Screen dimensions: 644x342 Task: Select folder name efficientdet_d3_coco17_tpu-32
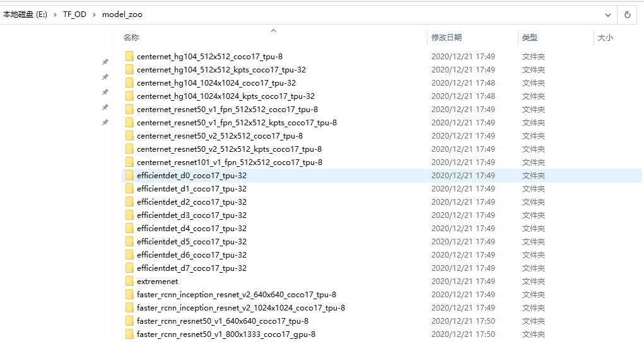191,215
